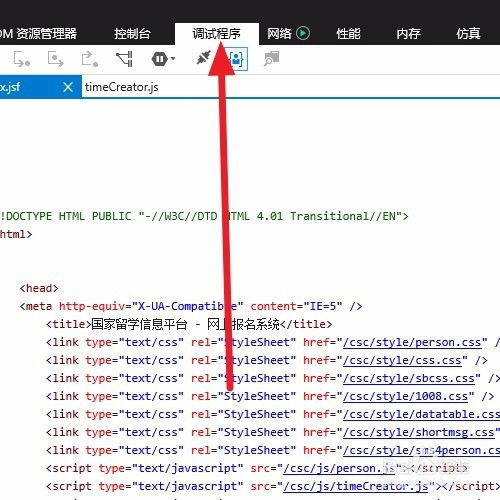
Task: Open the 调试程序 tab
Action: click(217, 34)
